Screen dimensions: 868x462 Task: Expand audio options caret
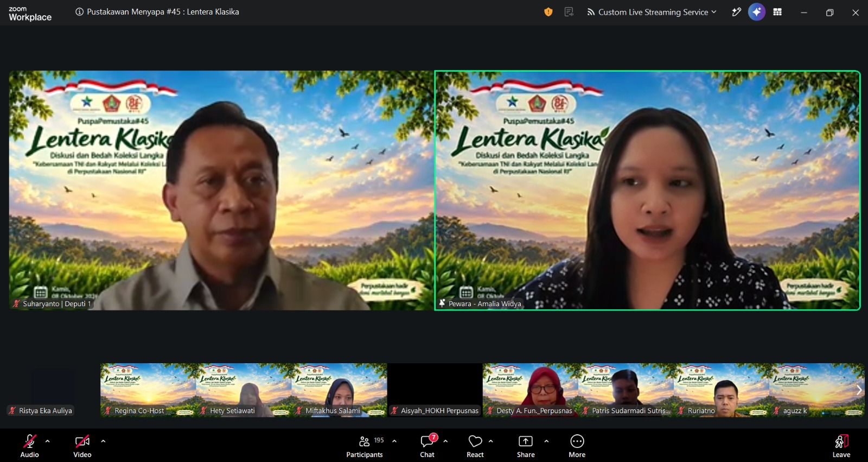coord(48,441)
